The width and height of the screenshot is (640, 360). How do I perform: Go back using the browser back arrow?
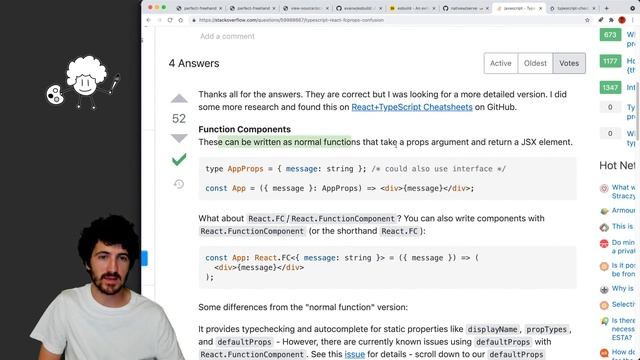[149, 20]
